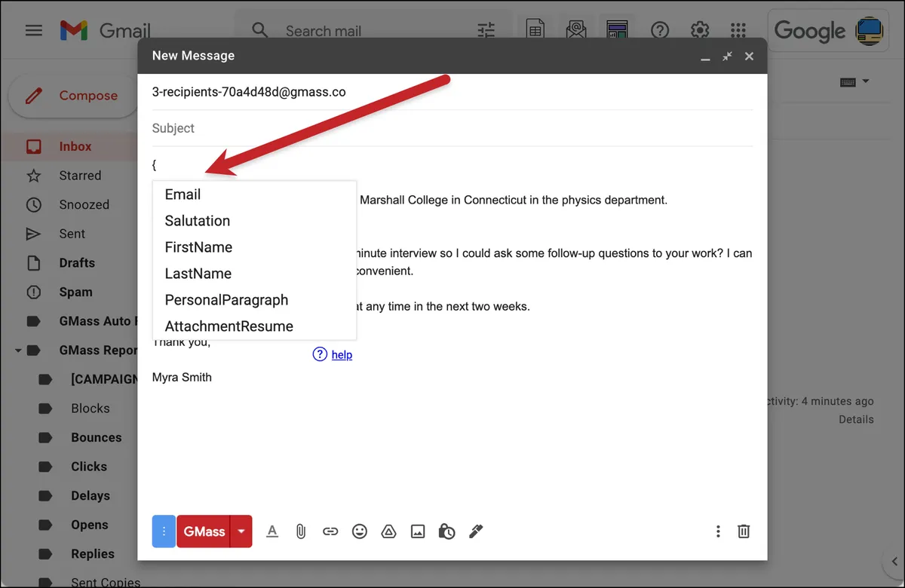The image size is (905, 588).
Task: Click the Details link under activity
Action: [856, 419]
